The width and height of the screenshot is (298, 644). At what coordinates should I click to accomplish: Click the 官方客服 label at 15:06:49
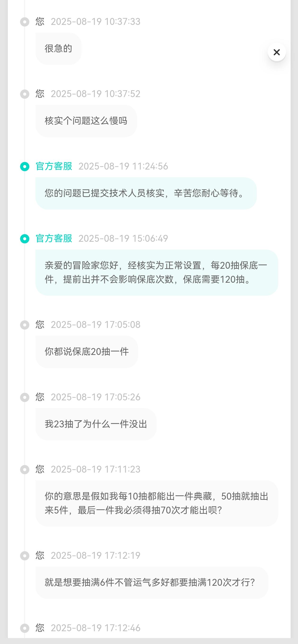click(x=54, y=238)
